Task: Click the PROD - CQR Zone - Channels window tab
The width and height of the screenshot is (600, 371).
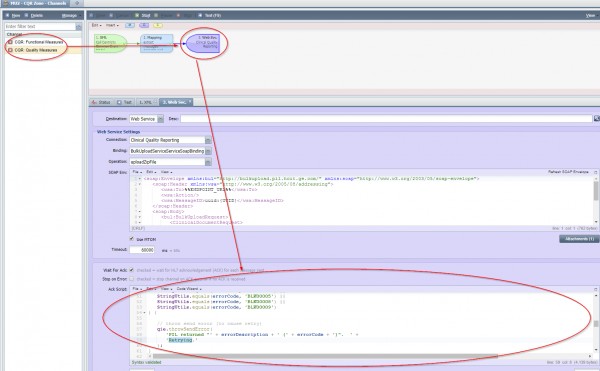Action: pos(34,3)
